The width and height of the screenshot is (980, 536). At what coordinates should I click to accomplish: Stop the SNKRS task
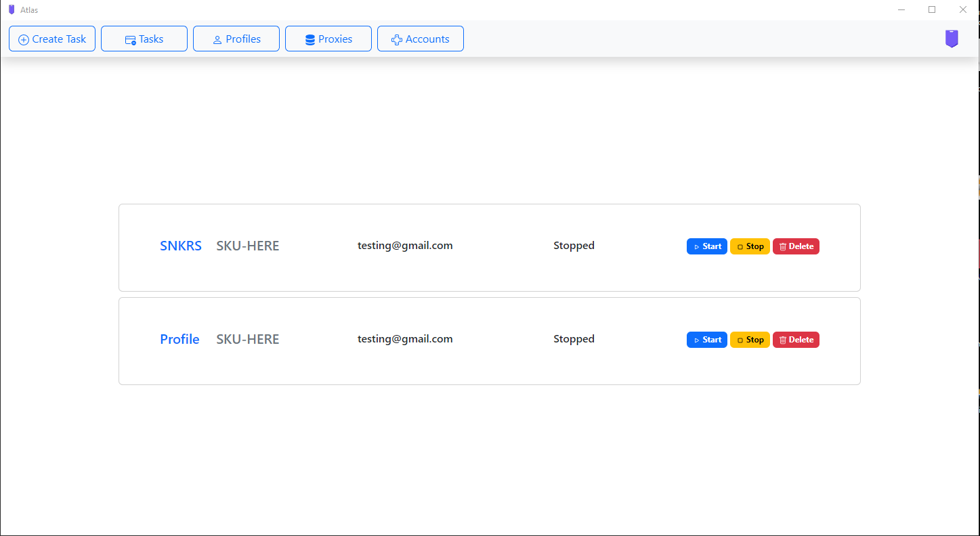(x=750, y=246)
